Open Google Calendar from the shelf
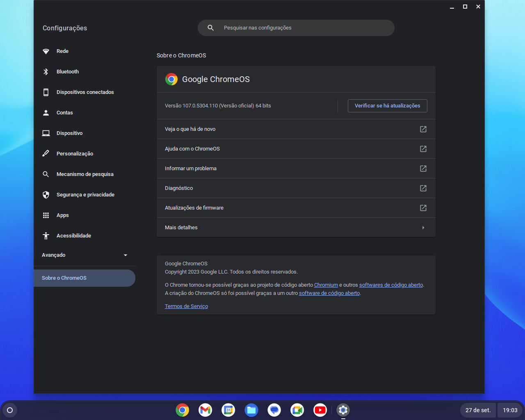This screenshot has height=420, width=525. pos(228,410)
